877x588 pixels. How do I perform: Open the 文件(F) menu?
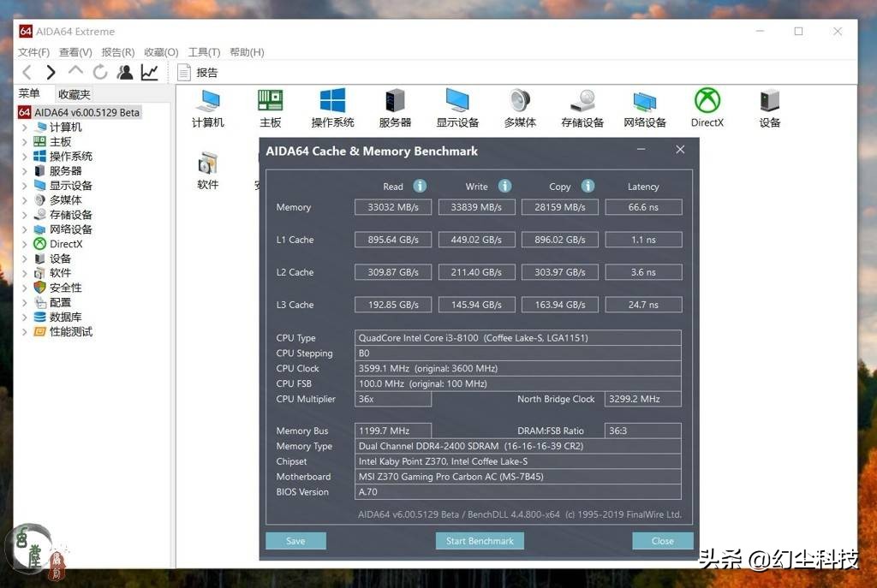(x=33, y=52)
